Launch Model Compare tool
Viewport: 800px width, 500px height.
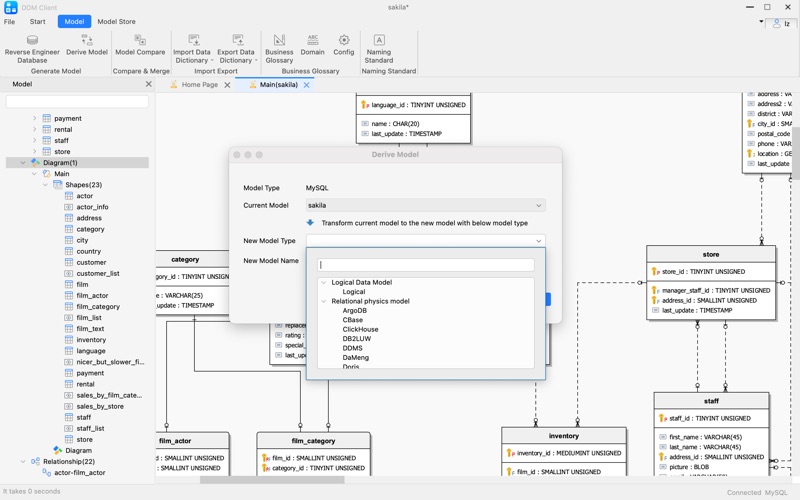click(140, 45)
